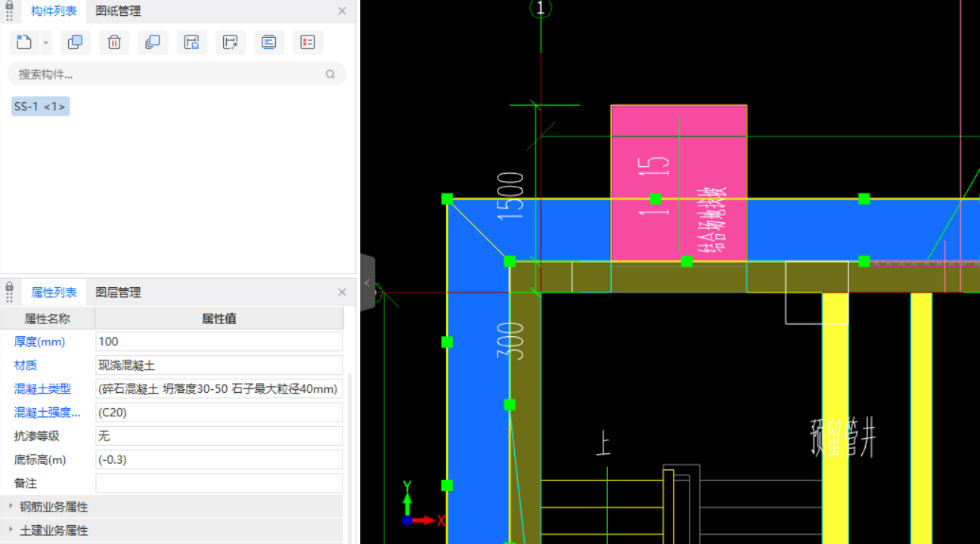Collapse the left side panel handle
This screenshot has height=544, width=980.
tap(367, 283)
